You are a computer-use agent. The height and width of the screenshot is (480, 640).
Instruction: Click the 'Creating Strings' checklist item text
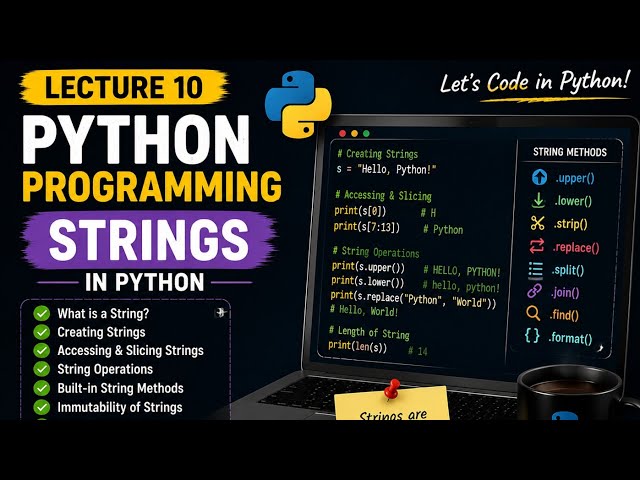coord(101,332)
